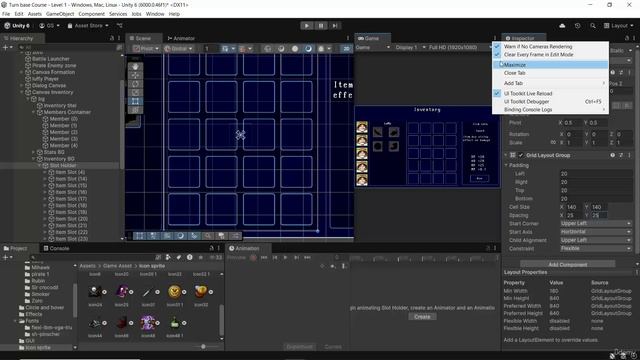
Task: Open the Asset Store button
Action: coord(88,26)
